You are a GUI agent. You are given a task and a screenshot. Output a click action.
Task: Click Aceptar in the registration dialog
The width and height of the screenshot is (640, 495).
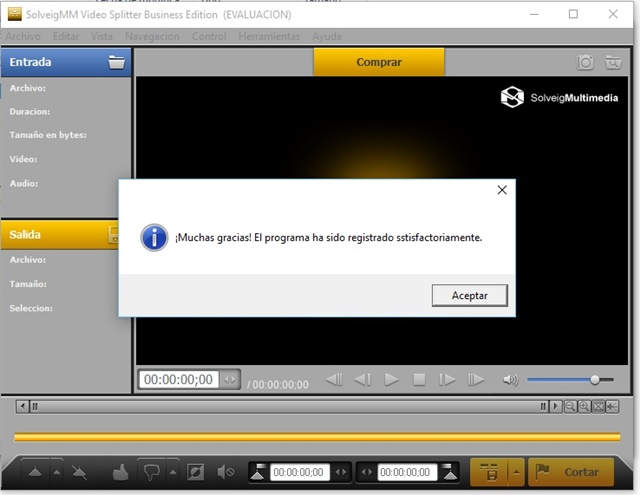click(469, 295)
